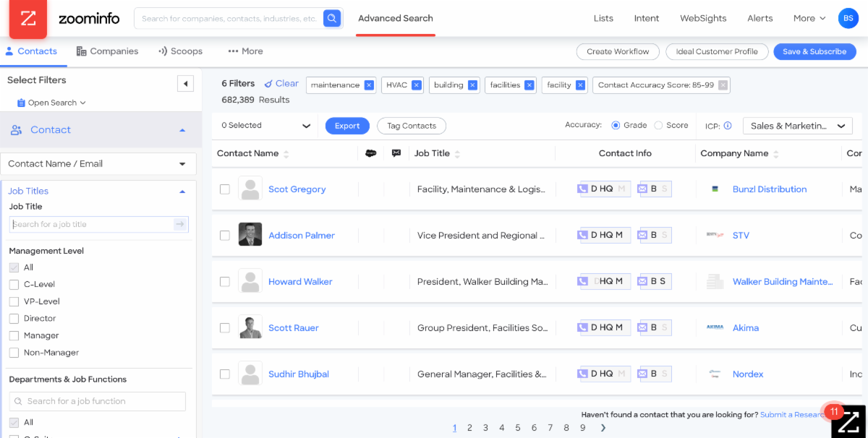Open the Submit a Research link
Screen dimensions: 868x438
click(x=792, y=414)
